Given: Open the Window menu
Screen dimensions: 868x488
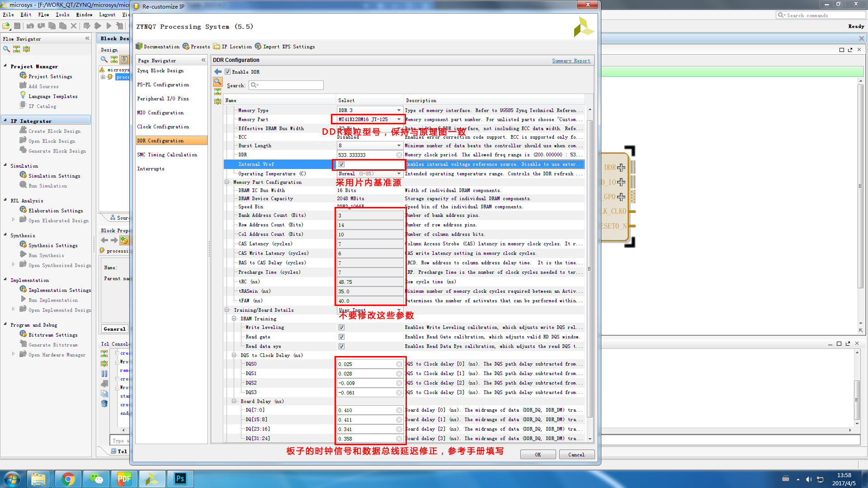Looking at the screenshot, I should coord(84,15).
